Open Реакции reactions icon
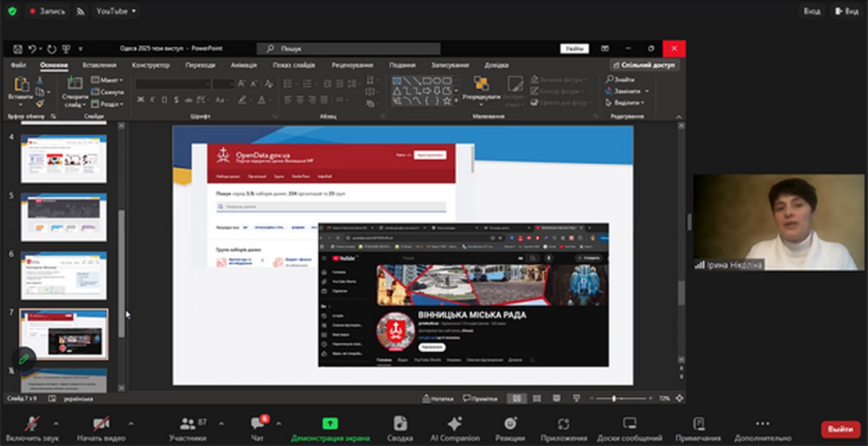868x446 pixels. point(510,424)
